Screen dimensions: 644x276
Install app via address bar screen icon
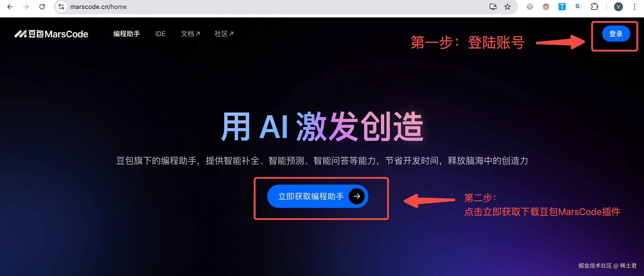pos(493,7)
